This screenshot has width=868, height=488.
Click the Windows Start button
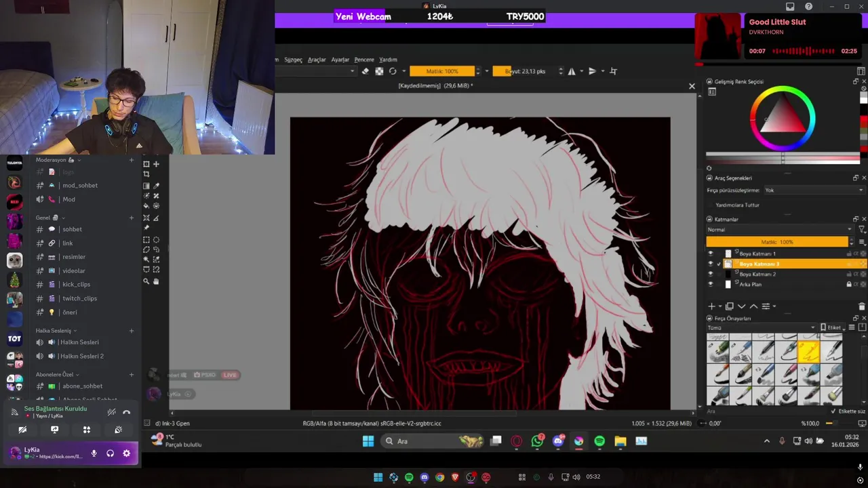[x=368, y=441]
